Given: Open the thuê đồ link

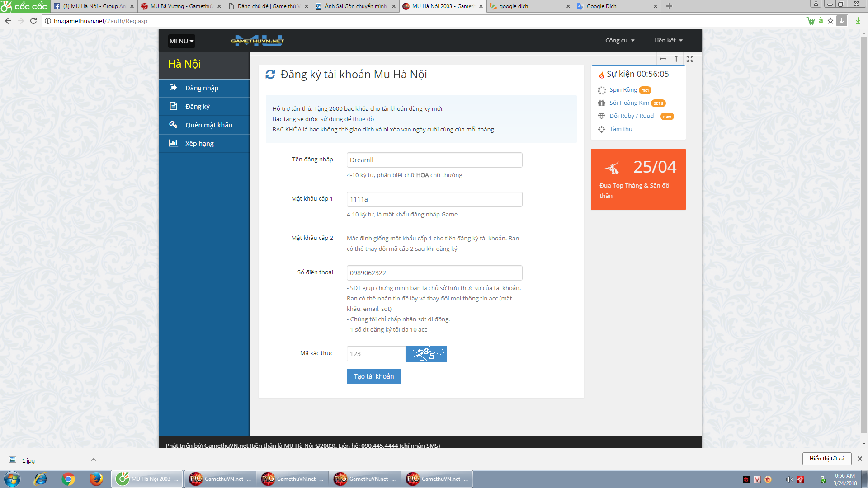Looking at the screenshot, I should pos(363,119).
